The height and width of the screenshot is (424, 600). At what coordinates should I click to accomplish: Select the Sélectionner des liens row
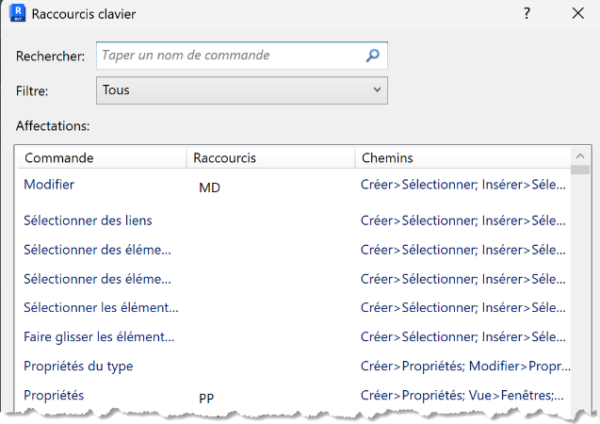tap(294, 220)
